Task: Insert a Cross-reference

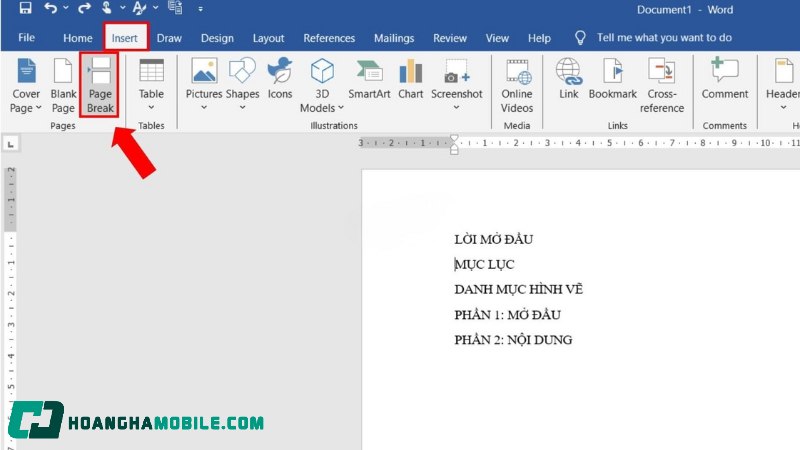Action: 661,84
